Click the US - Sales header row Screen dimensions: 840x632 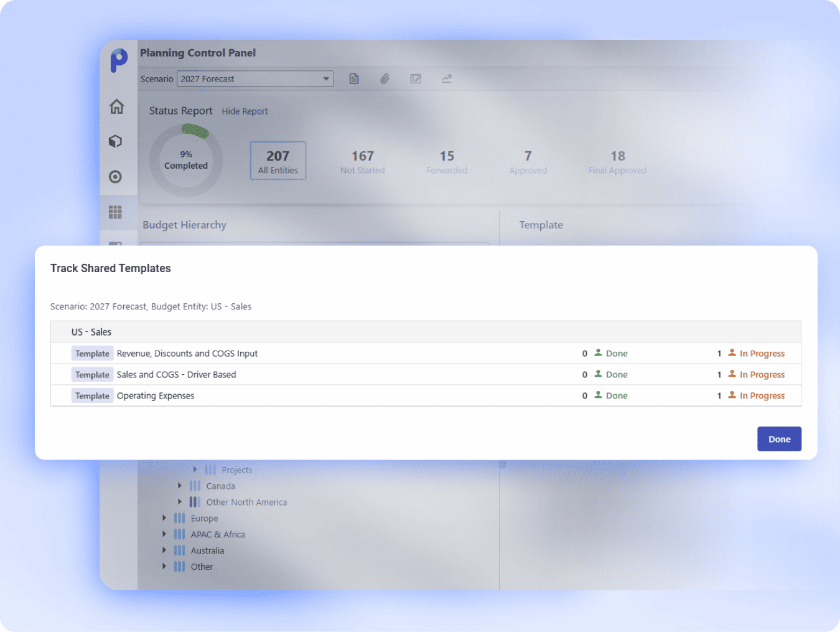[x=426, y=332]
